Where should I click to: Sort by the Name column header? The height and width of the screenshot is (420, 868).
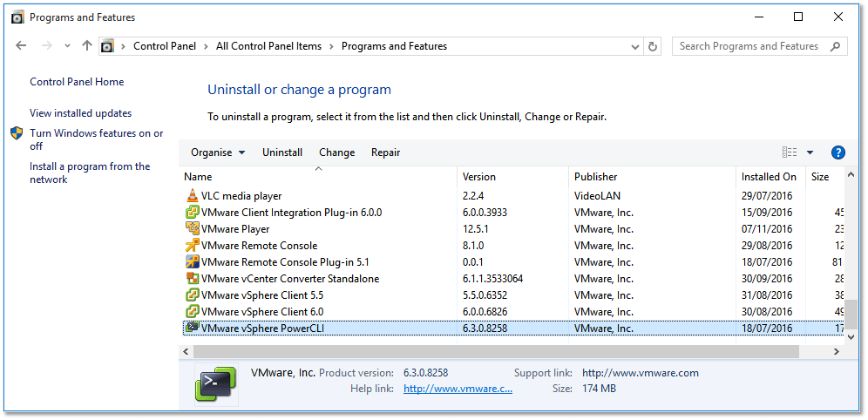coord(318,177)
